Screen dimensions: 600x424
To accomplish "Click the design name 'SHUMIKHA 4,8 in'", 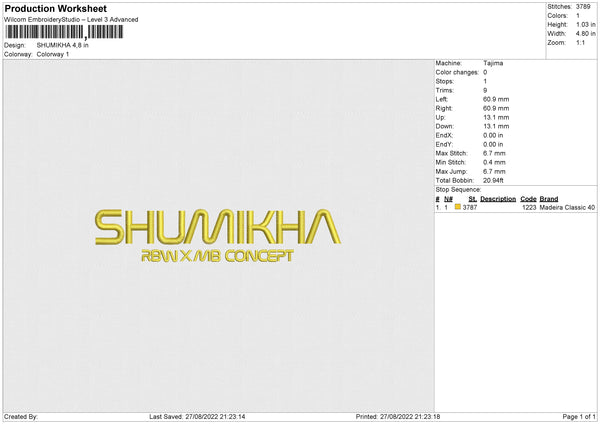I will pyautogui.click(x=62, y=45).
